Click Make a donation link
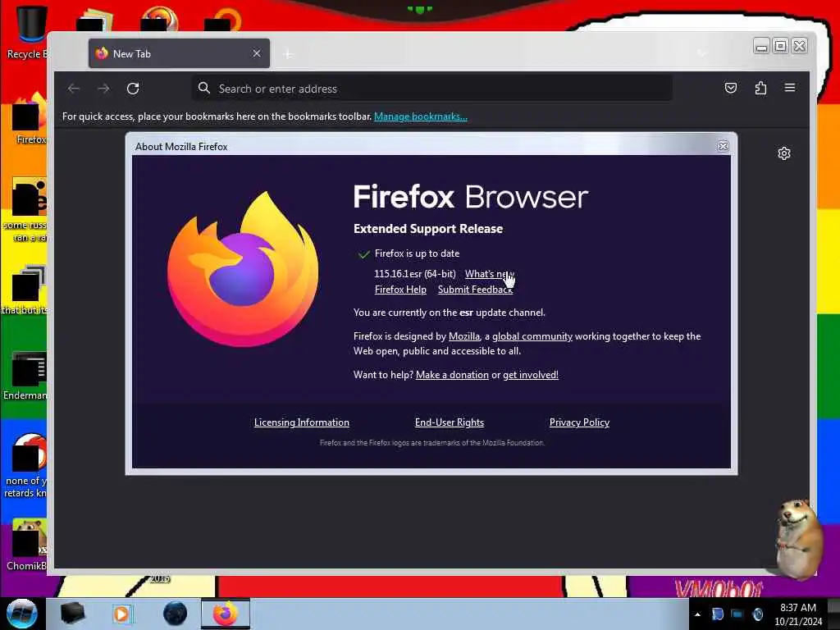Image resolution: width=840 pixels, height=630 pixels. pos(452,375)
